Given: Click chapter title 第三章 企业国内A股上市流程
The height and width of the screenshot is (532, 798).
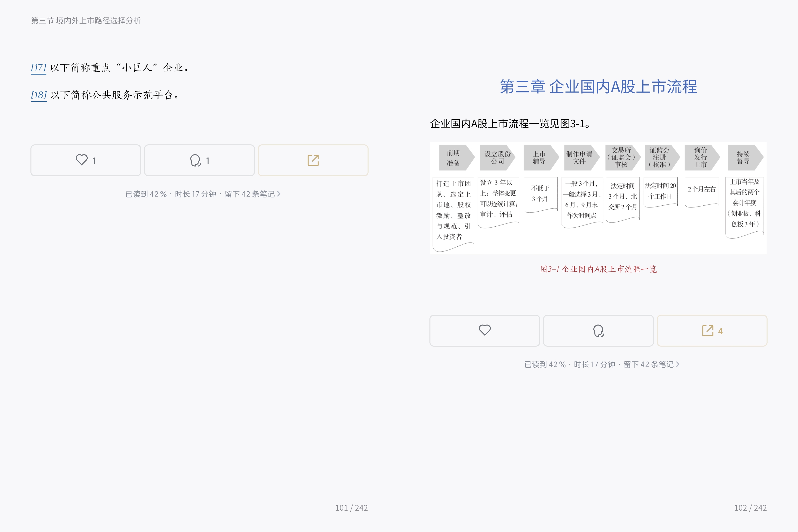Looking at the screenshot, I should [598, 87].
